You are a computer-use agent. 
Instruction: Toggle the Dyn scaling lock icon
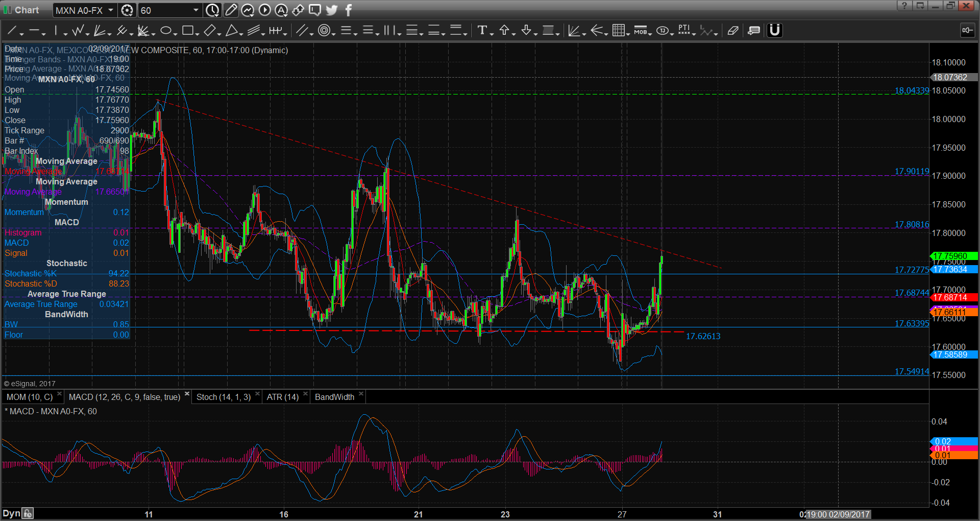pos(28,513)
